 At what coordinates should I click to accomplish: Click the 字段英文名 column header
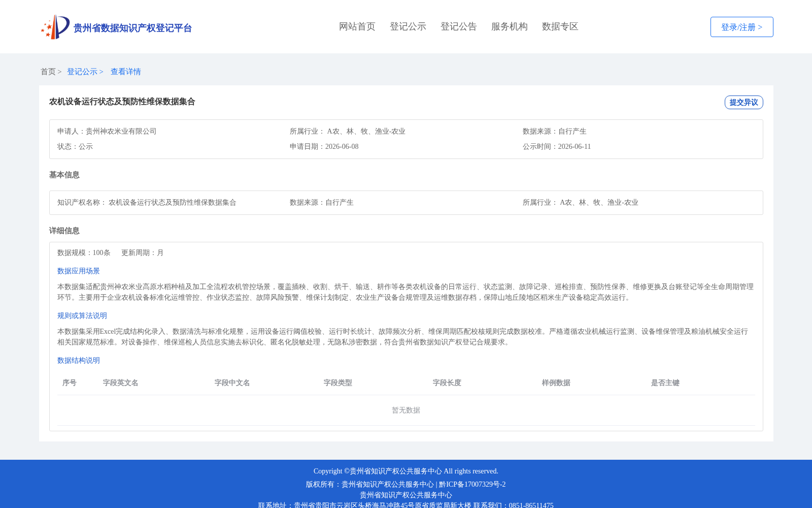click(121, 383)
